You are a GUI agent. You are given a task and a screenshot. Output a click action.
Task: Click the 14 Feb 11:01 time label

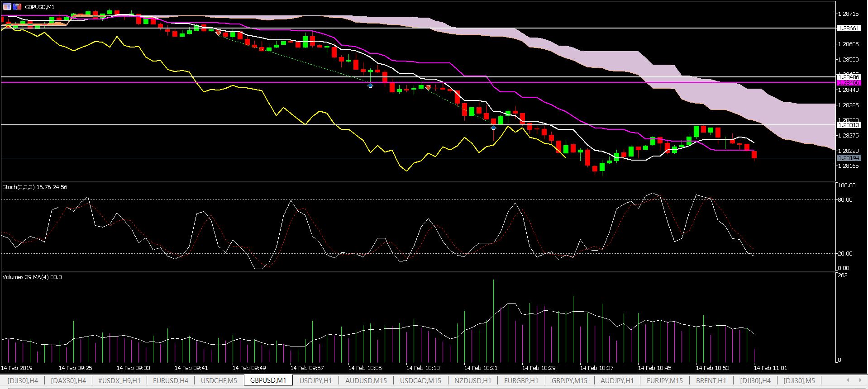pyautogui.click(x=771, y=368)
